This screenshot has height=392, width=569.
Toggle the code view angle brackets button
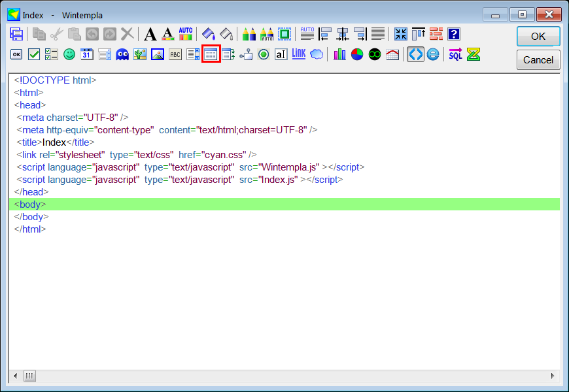click(x=415, y=55)
